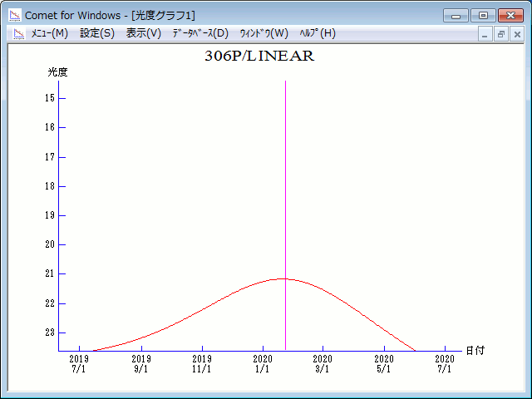Image resolution: width=532 pixels, height=399 pixels.
Task: Select the 2020 1/1 date axis label
Action: [x=262, y=364]
